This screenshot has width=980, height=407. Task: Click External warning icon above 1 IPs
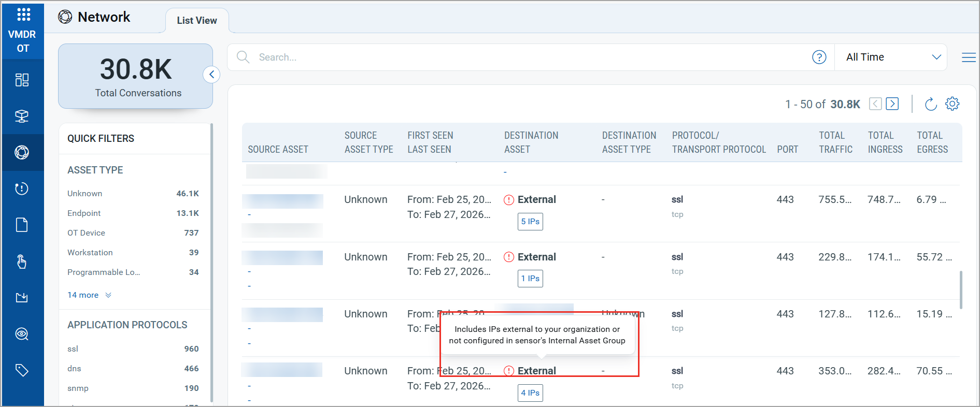click(509, 257)
